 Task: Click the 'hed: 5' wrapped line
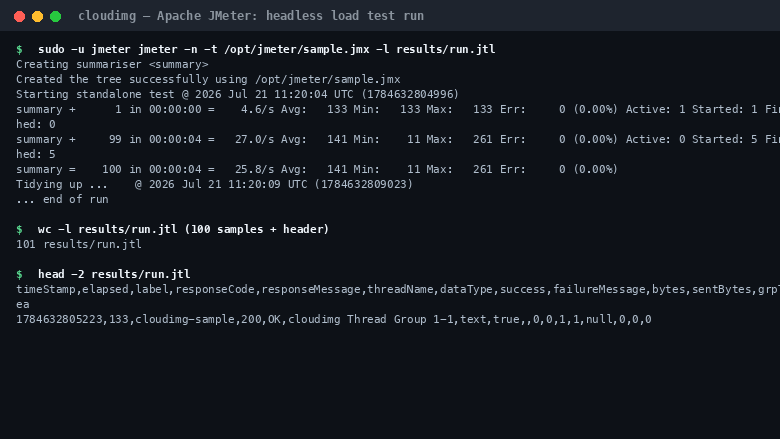point(36,154)
